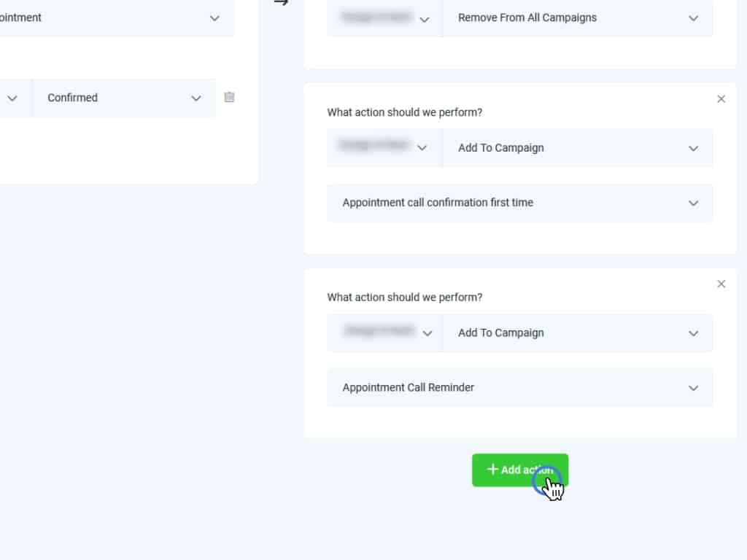Open Add To Campaign dropdown above Call Reminder
Screen dimensions: 747x560
pos(577,333)
